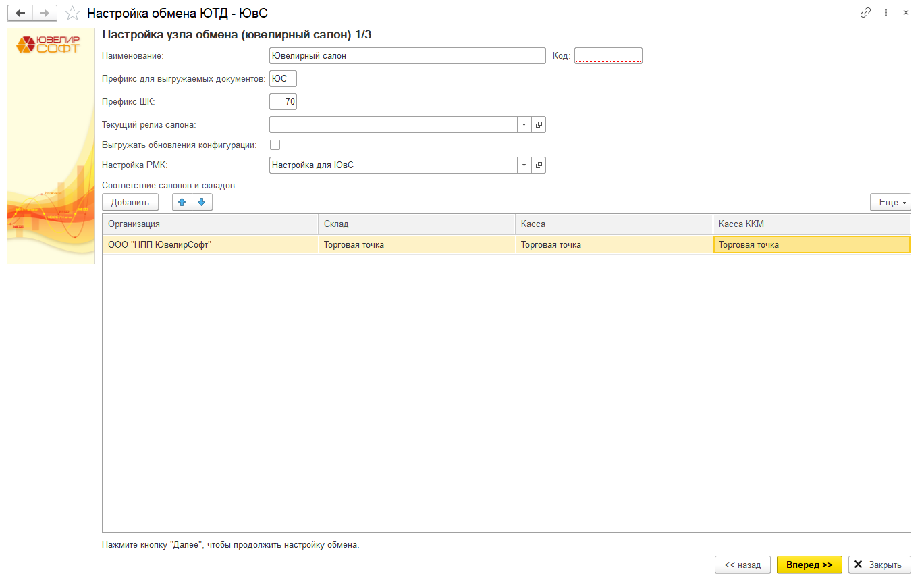The width and height of the screenshot is (924, 576).
Task: Open the Настройка РМК item form icon
Action: point(539,165)
